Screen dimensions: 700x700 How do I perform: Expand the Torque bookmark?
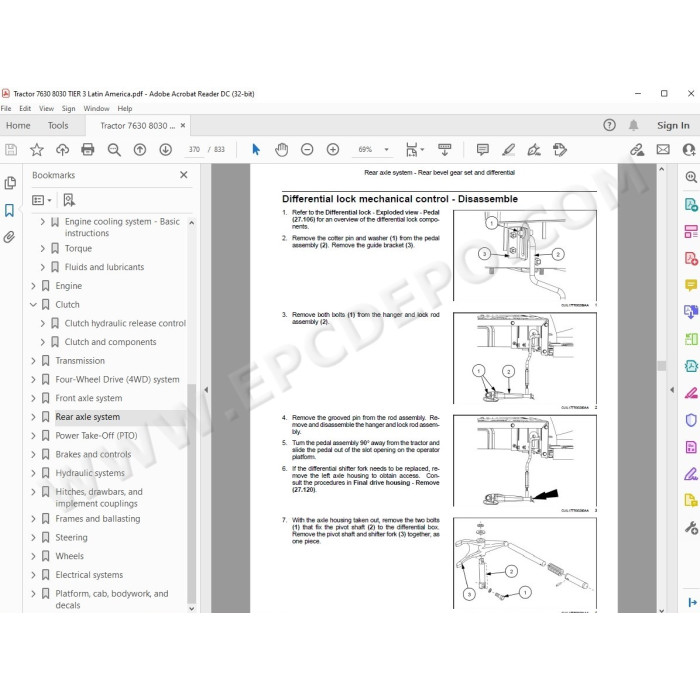tap(42, 248)
